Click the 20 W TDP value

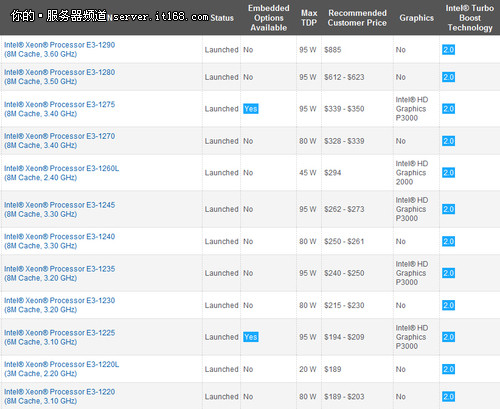tap(308, 369)
